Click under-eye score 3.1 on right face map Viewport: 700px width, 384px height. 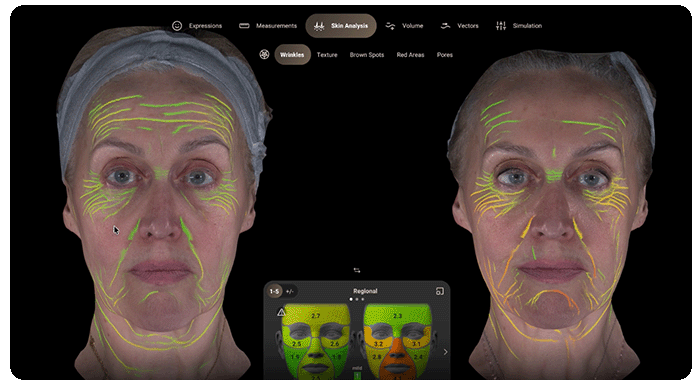coord(416,344)
